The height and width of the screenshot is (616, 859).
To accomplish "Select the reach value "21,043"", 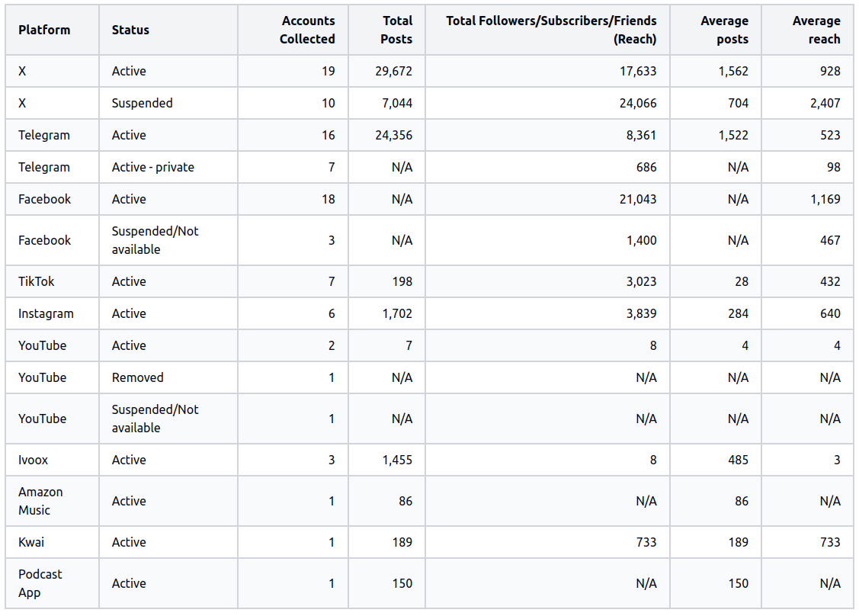I will pos(638,199).
